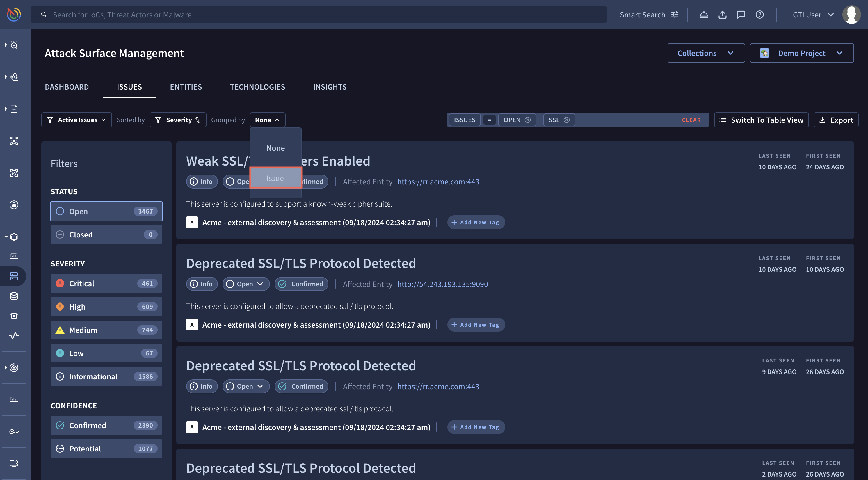This screenshot has width=868, height=480.
Task: Open the Active Issues dropdown
Action: 77,120
